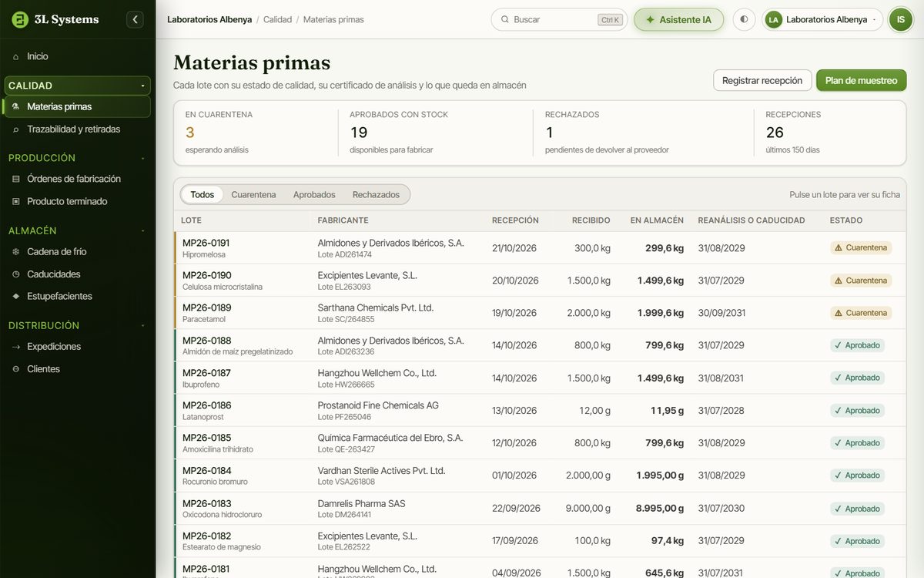Click the LA avatar badge
The image size is (924, 578).
coord(774,19)
